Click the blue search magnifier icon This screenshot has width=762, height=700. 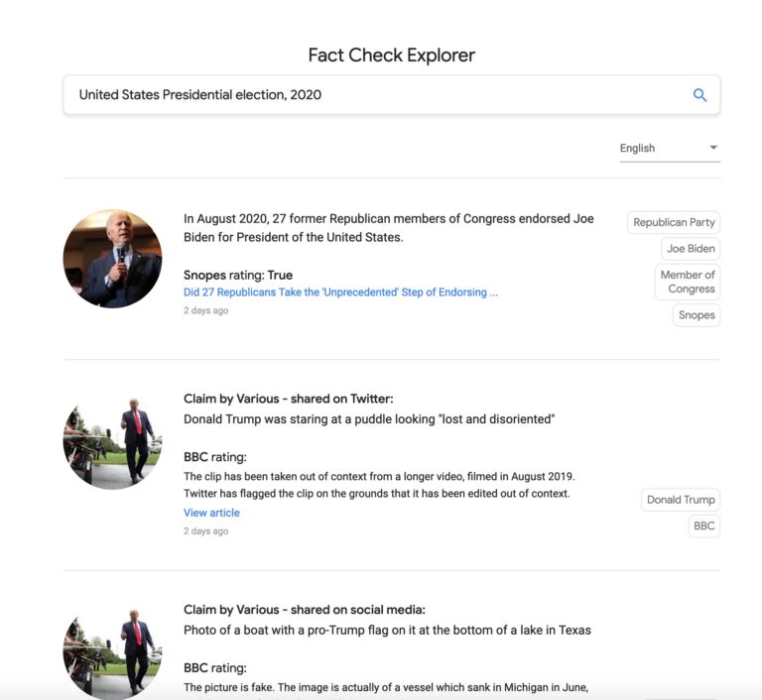pyautogui.click(x=699, y=95)
